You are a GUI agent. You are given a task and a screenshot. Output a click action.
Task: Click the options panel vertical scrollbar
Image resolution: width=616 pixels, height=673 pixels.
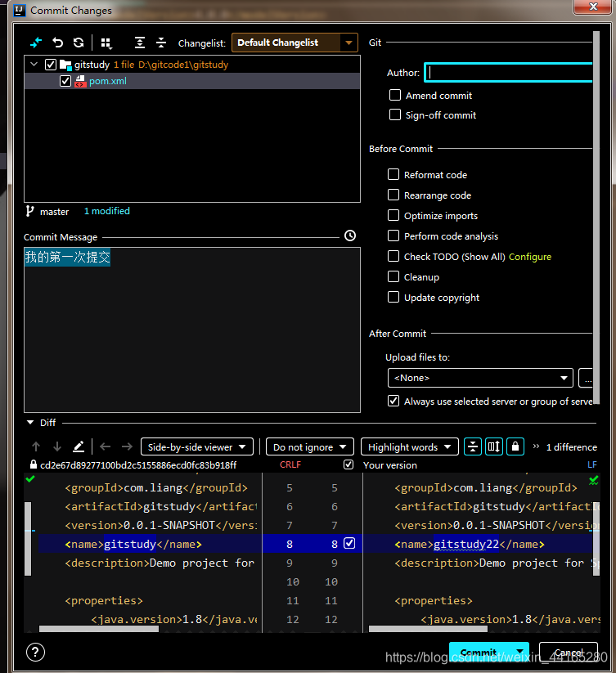pyautogui.click(x=596, y=218)
